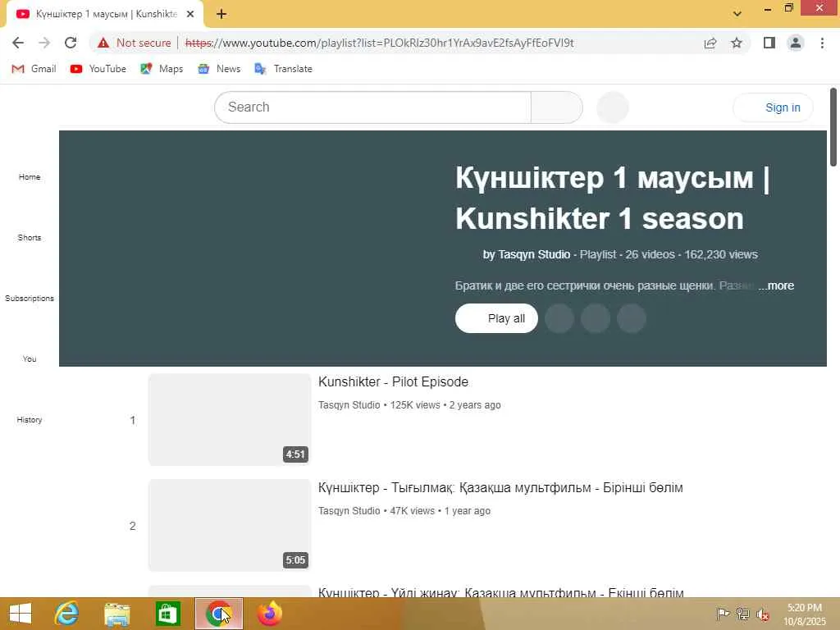The image size is (840, 630).
Task: Open Күншіктер - Үйді жинау video title
Action: coord(501,592)
